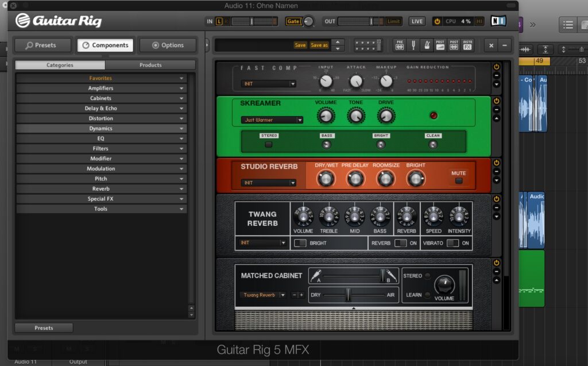
Task: Open the Metronome tool
Action: 427,45
